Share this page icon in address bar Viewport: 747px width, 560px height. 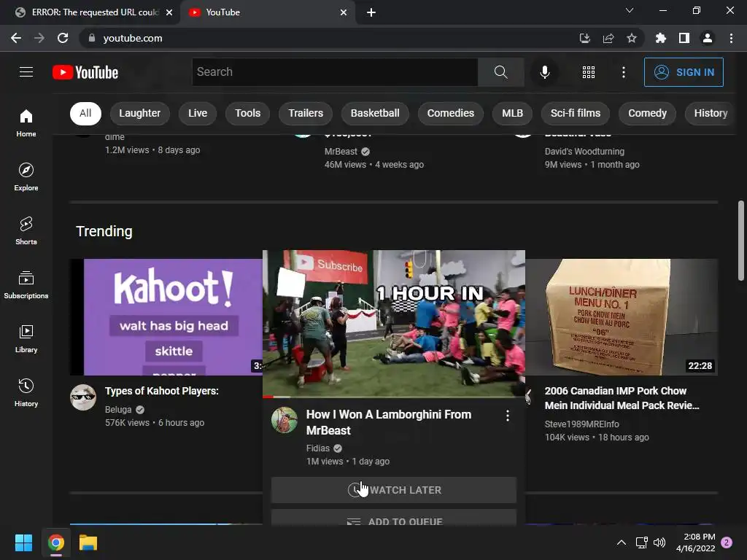[608, 38]
